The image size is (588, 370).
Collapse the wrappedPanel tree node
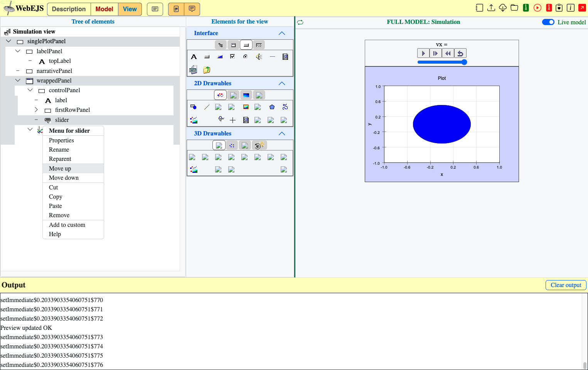[x=18, y=80]
